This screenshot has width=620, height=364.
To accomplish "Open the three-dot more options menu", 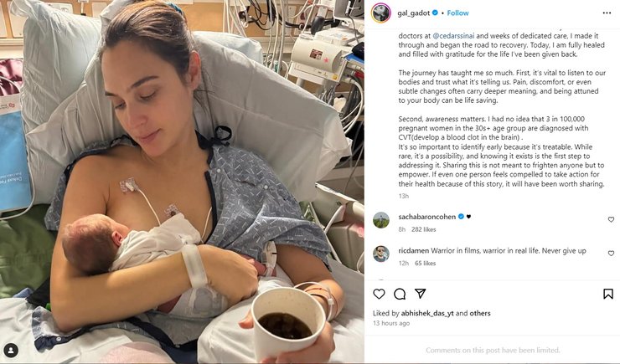I will click(x=607, y=13).
